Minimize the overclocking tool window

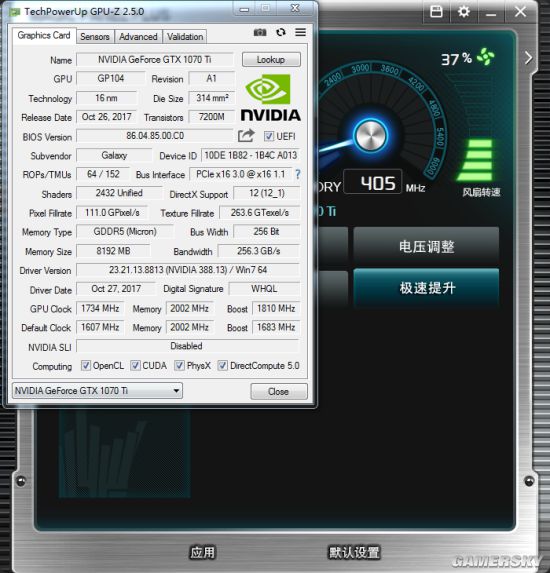[x=491, y=14]
